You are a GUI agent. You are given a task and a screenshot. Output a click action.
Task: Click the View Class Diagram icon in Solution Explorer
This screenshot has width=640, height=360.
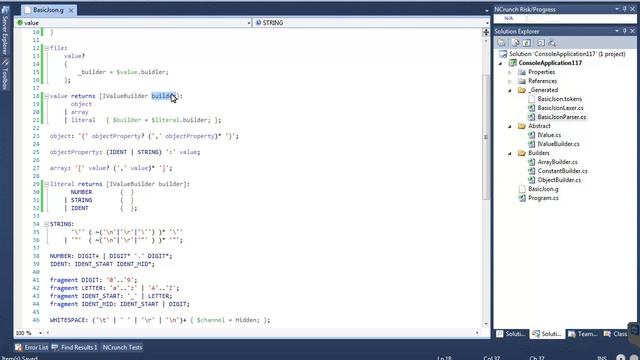tap(552, 43)
